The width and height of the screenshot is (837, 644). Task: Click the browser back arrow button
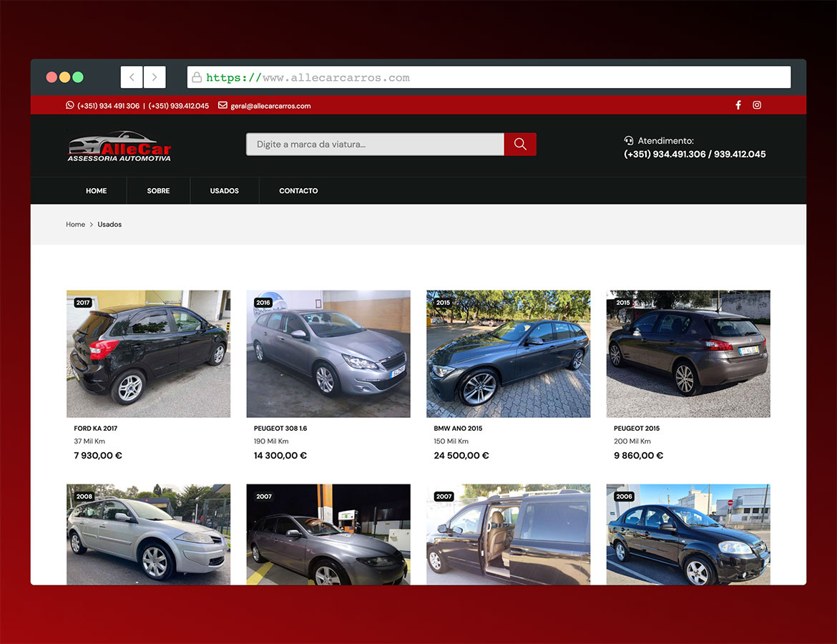point(132,77)
